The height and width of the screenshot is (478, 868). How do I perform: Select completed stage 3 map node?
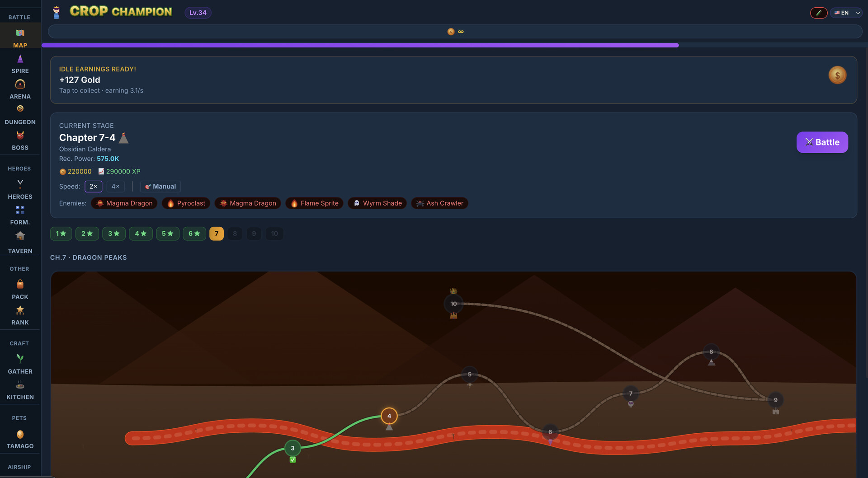pyautogui.click(x=292, y=448)
